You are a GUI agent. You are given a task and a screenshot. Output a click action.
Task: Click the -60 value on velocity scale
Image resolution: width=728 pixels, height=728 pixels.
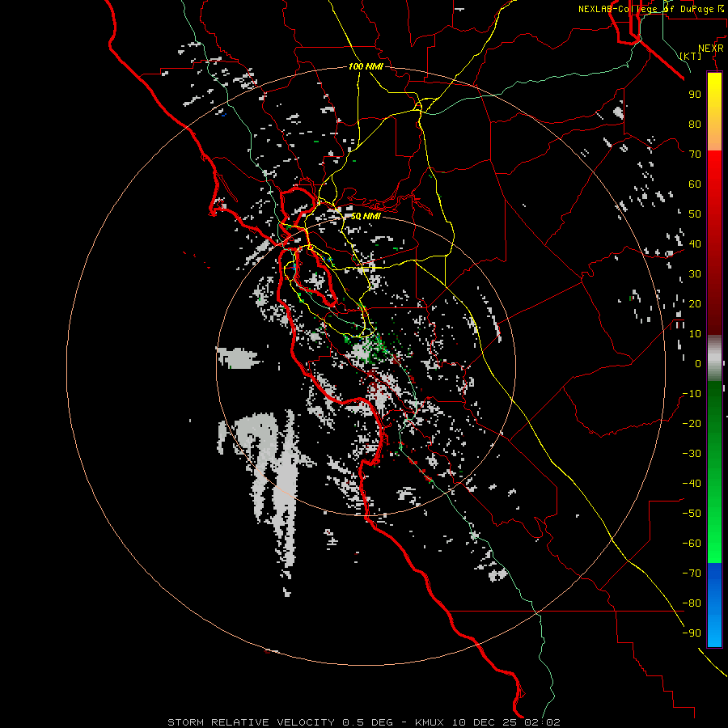[x=692, y=544]
